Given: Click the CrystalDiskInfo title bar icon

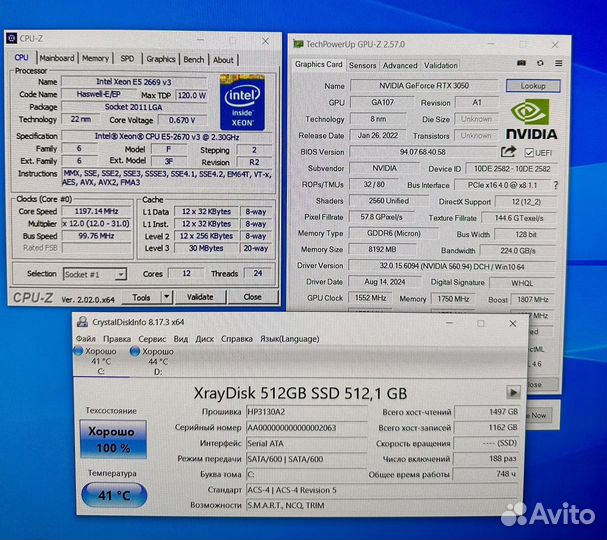Looking at the screenshot, I should click(x=82, y=322).
